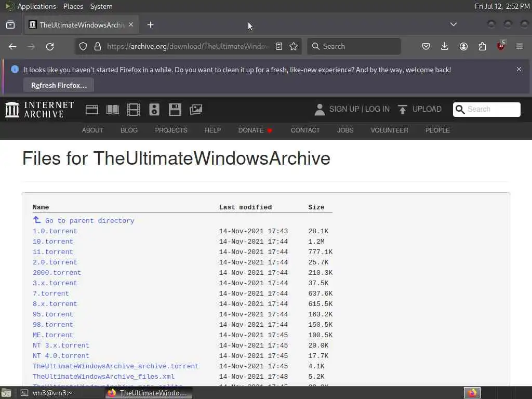Click the site security padlock icon
The image size is (532, 399).
pos(98,46)
